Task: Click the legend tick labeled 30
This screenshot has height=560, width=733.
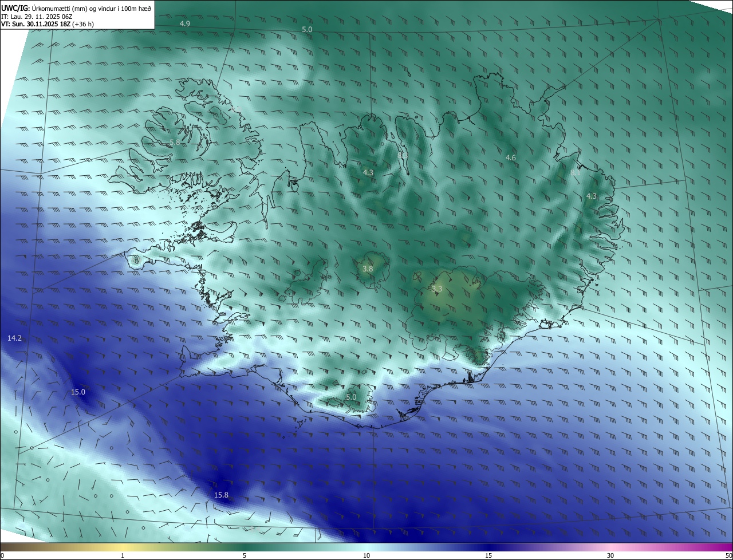Action: [x=610, y=555]
